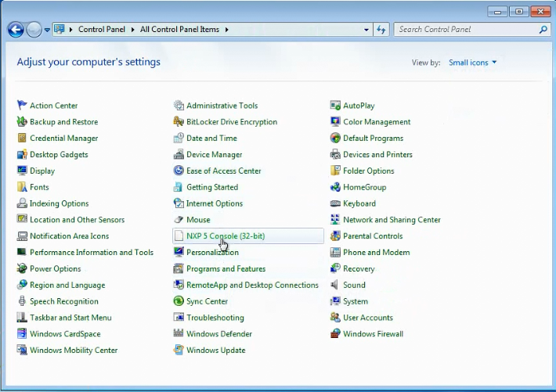Open the recent pages dropdown next to Forward

47,30
